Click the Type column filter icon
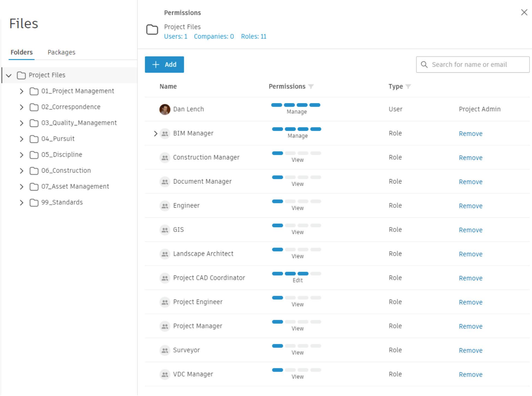Image resolution: width=532 pixels, height=396 pixels. tap(408, 87)
